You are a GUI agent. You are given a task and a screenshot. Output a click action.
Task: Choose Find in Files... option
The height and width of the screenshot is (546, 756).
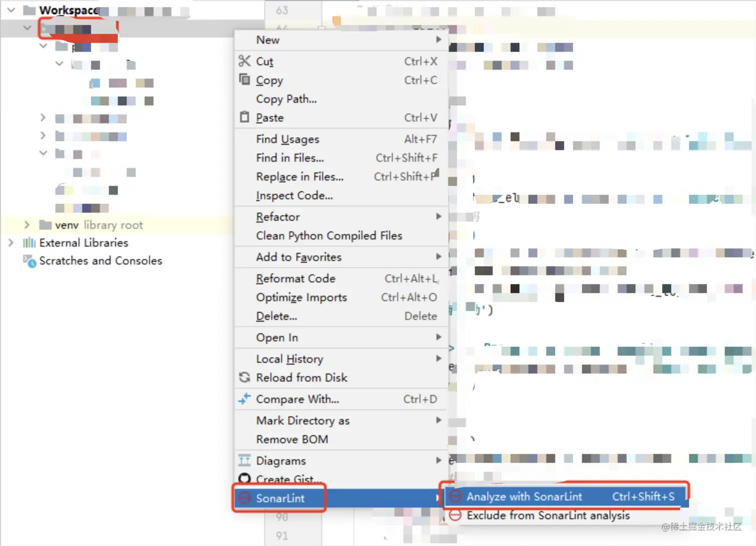tap(341, 158)
